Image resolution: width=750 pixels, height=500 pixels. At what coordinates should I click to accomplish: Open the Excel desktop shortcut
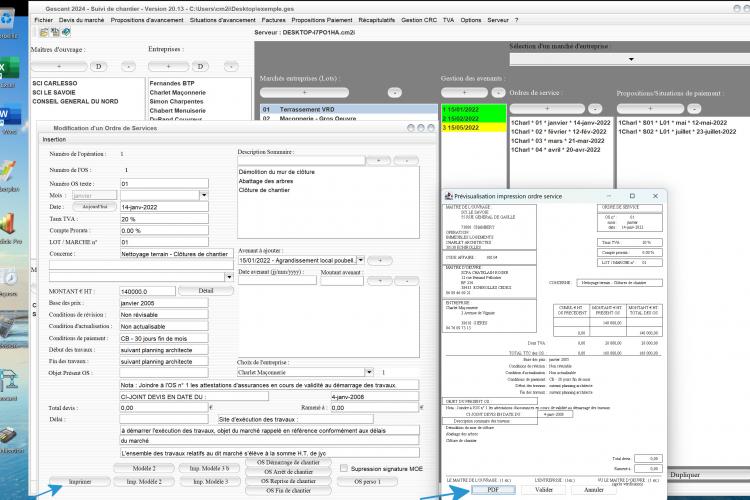tap(8, 72)
